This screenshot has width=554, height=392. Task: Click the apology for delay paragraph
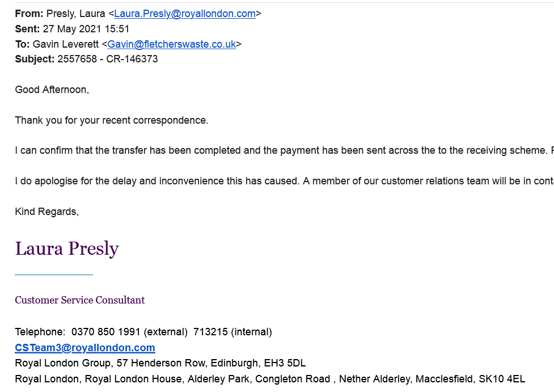click(x=285, y=182)
